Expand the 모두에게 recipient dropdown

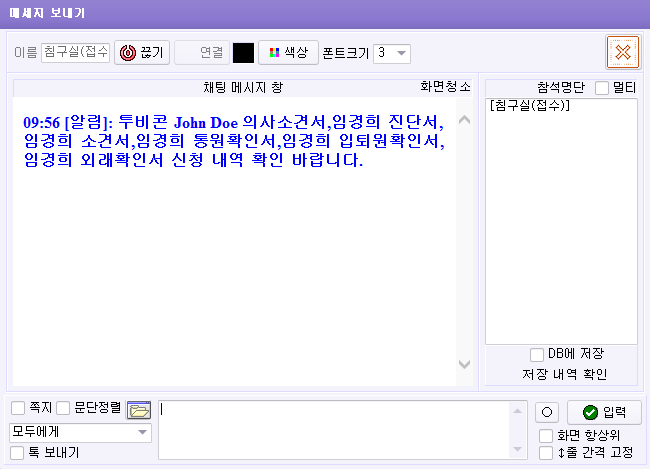[80, 432]
